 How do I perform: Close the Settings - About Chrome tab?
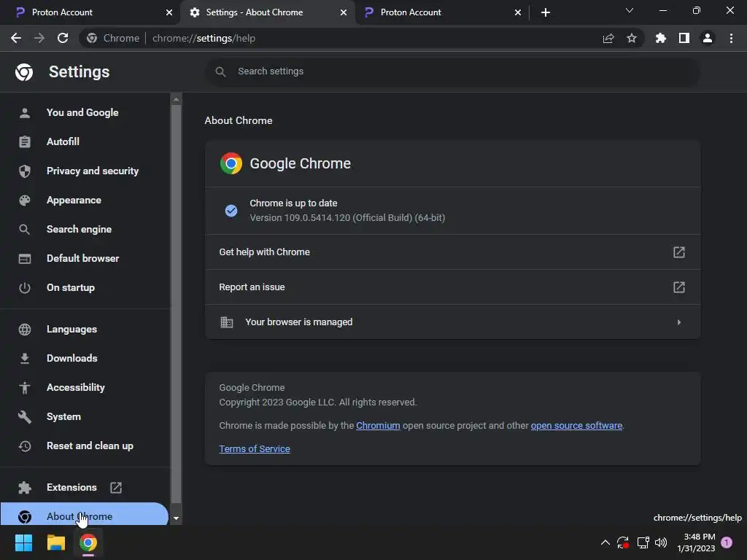[x=344, y=12]
